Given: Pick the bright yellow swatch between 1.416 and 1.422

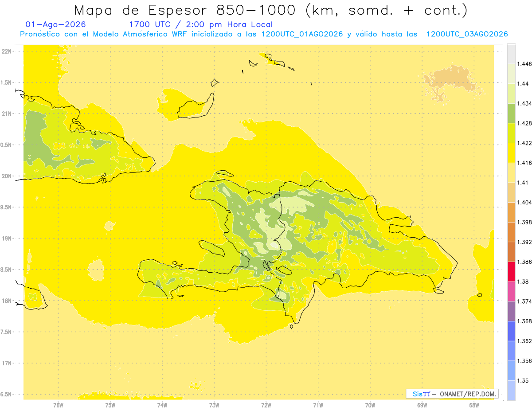Looking at the screenshot, I should pos(511,153).
